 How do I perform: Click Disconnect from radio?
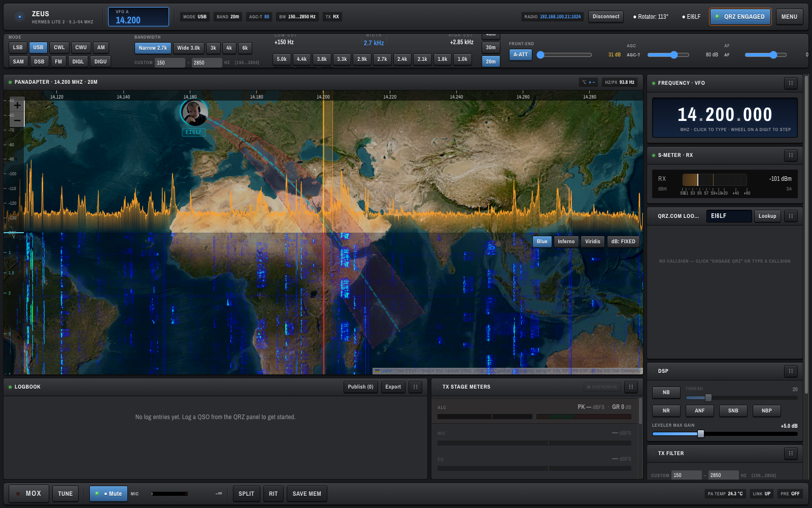click(606, 17)
